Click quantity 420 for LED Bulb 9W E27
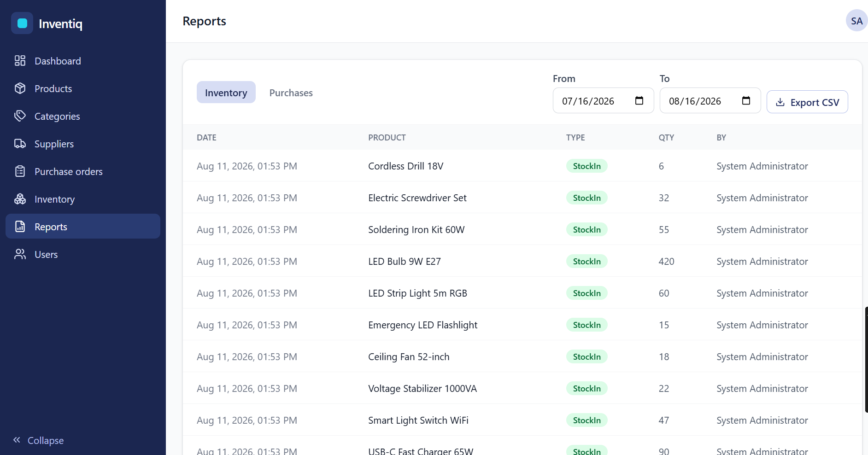868x455 pixels. pyautogui.click(x=666, y=261)
